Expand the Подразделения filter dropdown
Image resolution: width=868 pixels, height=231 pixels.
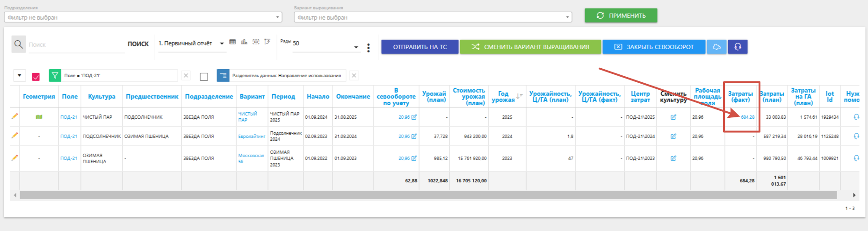[x=143, y=17]
